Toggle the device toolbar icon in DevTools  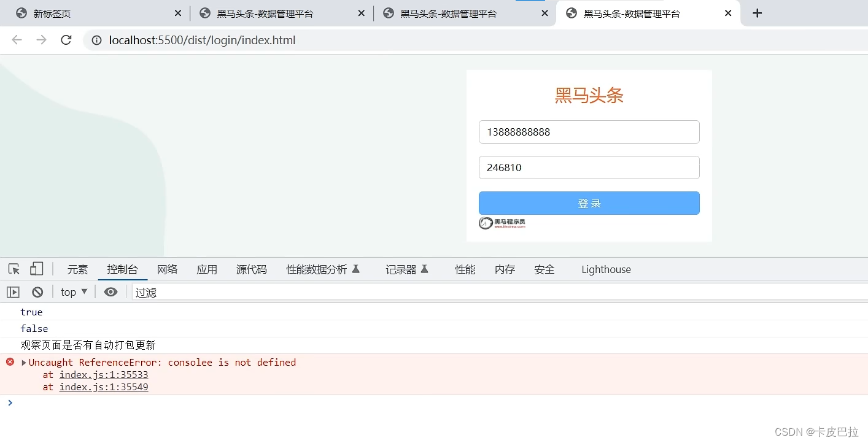pos(36,269)
